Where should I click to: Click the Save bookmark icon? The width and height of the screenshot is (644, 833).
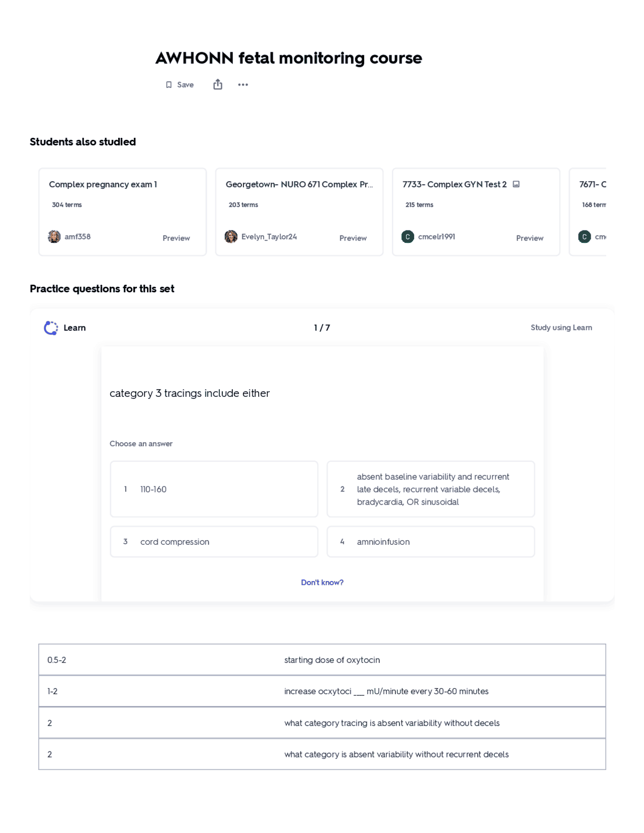[x=169, y=85]
